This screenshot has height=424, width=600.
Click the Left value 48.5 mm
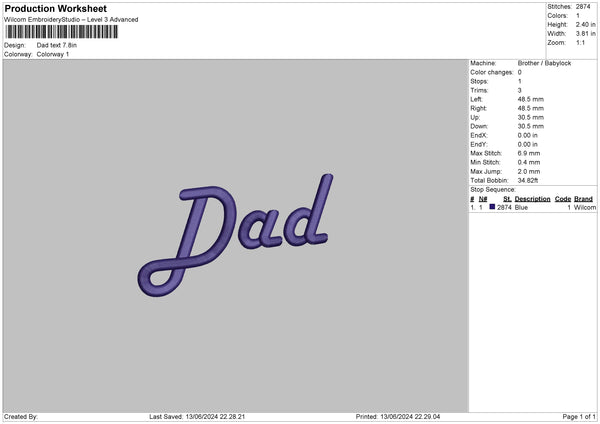pyautogui.click(x=530, y=99)
